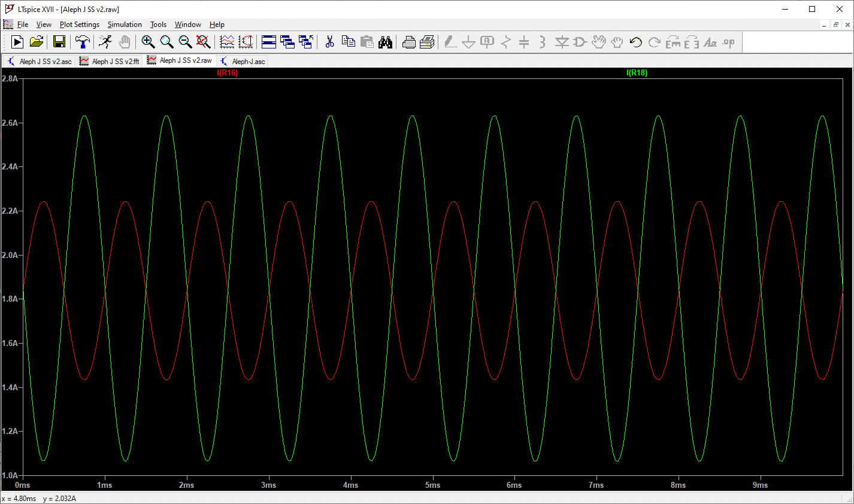Switch to the Aleph-J.asc tab
Image resolution: width=854 pixels, height=504 pixels.
click(243, 61)
